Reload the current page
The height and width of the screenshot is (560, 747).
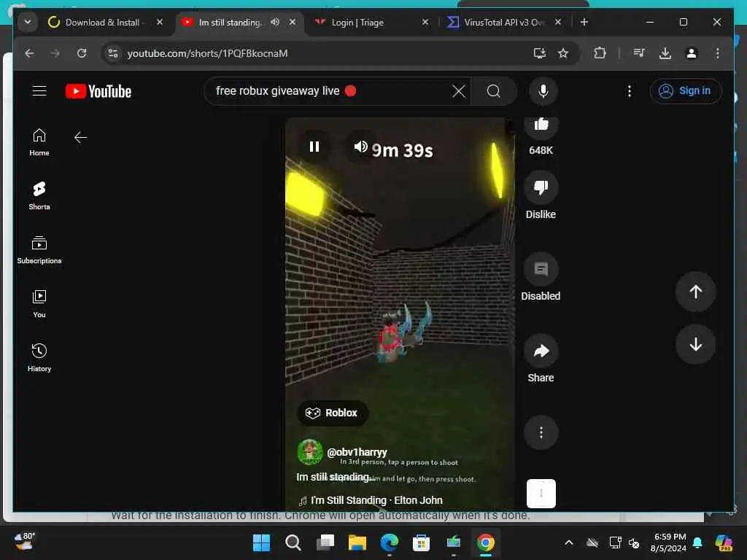tap(82, 53)
